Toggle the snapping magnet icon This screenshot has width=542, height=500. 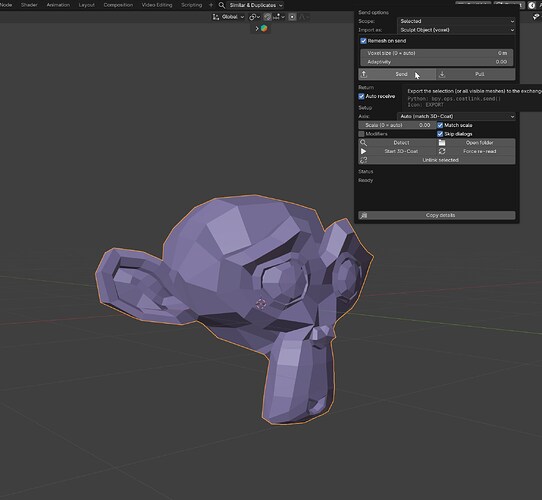(x=267, y=17)
